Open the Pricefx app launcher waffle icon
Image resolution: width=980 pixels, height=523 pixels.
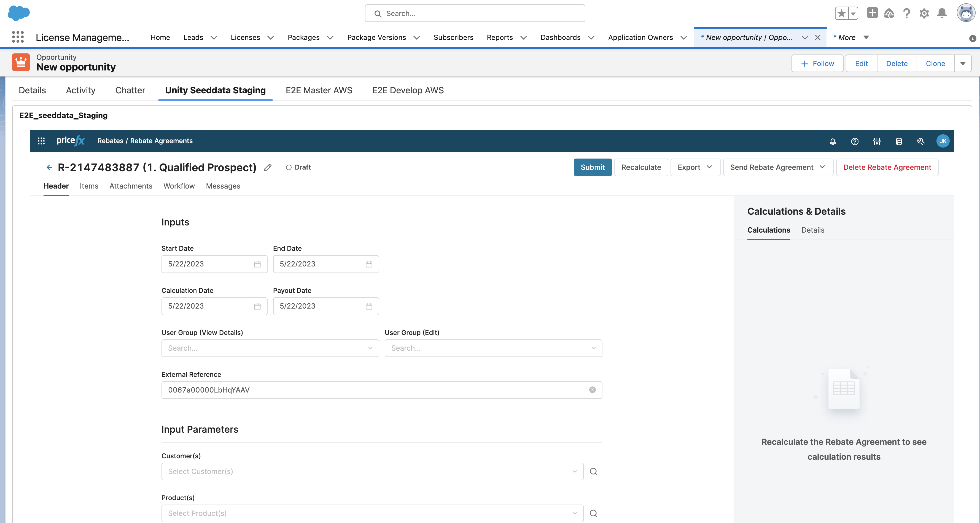click(41, 141)
